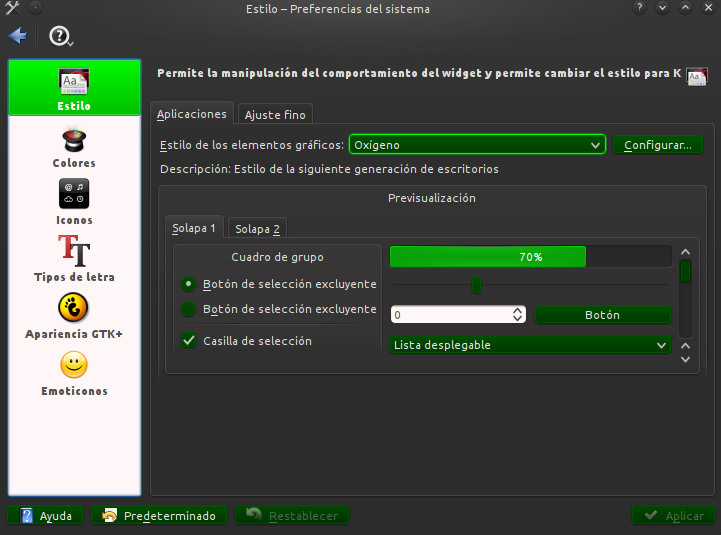Click the preview vertical scrollbar handle

pos(685,271)
